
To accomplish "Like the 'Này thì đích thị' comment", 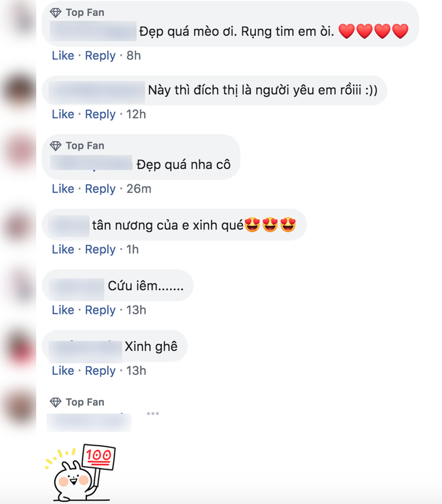I will pos(63,114).
